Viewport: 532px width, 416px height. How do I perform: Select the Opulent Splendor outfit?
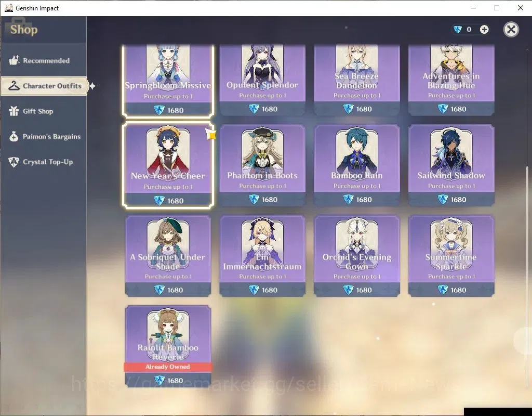pos(262,80)
